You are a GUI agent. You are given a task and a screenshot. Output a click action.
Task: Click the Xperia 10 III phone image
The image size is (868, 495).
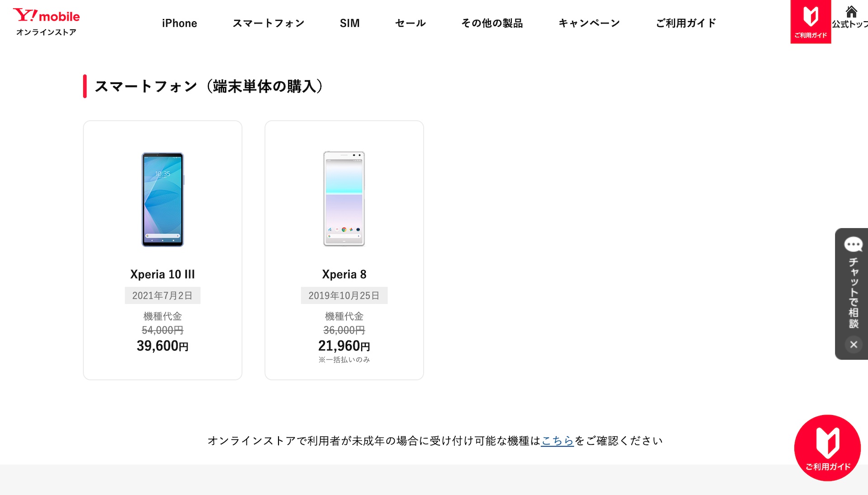click(163, 199)
